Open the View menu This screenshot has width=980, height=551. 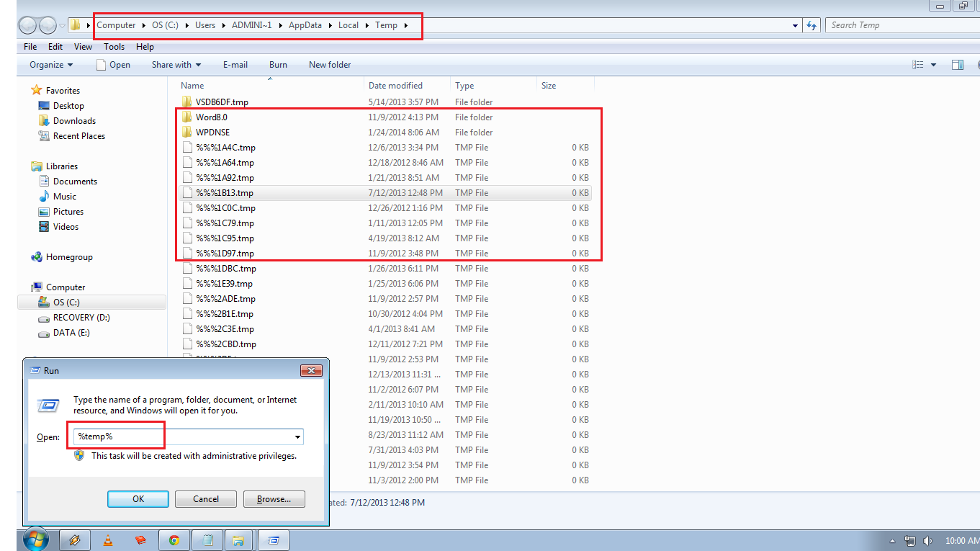83,47
